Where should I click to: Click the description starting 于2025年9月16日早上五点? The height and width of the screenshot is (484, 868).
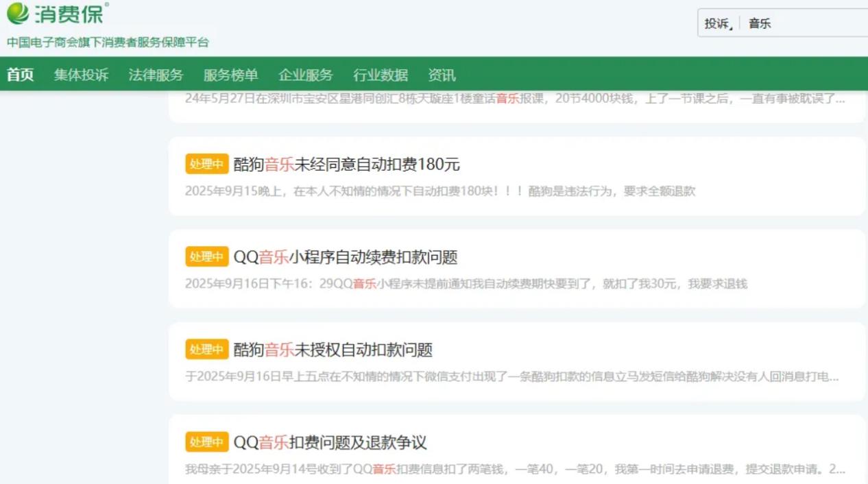(x=512, y=376)
